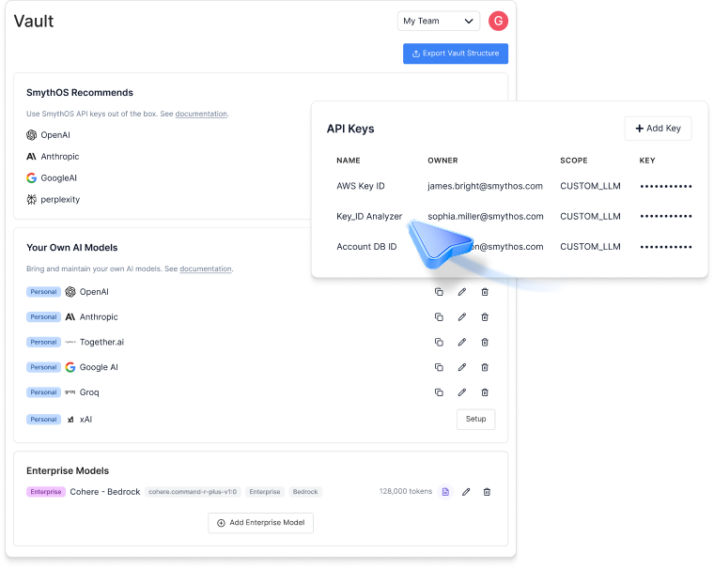Select the Key_ID Analyzer name cell

[x=369, y=216]
